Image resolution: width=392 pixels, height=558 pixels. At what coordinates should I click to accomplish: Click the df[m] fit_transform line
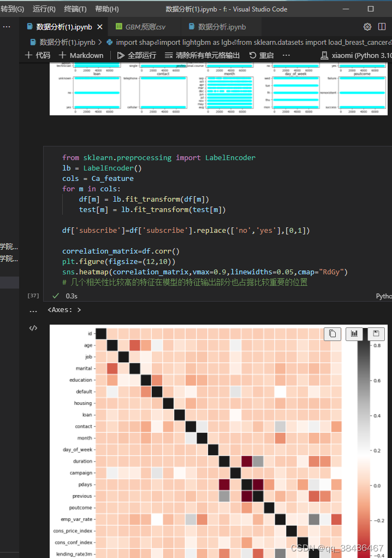tap(144, 199)
